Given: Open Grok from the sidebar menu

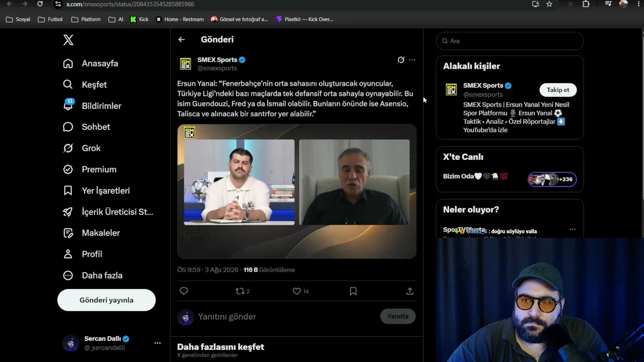Looking at the screenshot, I should pos(82,148).
